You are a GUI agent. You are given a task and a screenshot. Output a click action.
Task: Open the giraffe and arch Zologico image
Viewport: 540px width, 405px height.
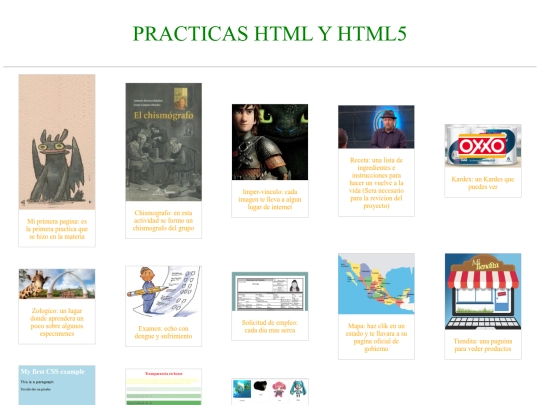pos(57,284)
